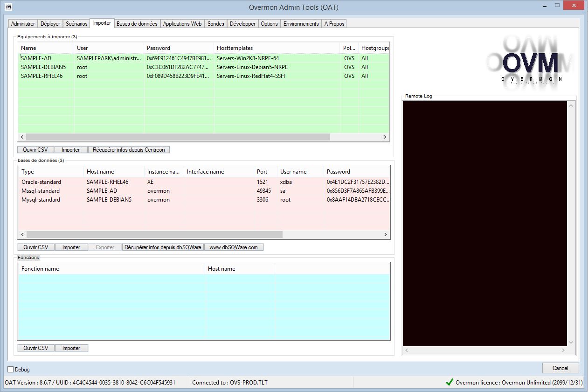Click port 3306 in databases list

(263, 200)
